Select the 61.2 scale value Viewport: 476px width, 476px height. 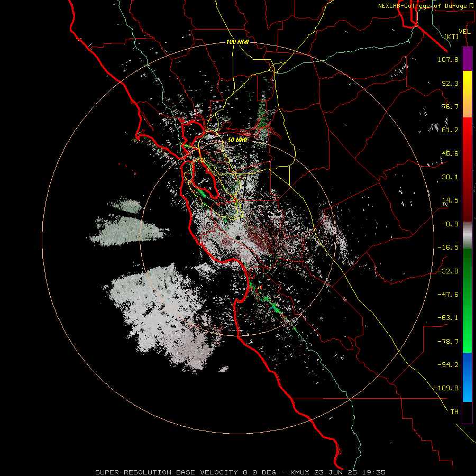click(450, 130)
